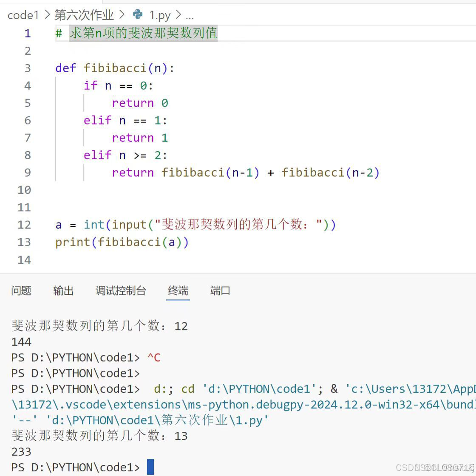Click the code1 breadcrumb segment
476x476 pixels.
pyautogui.click(x=23, y=15)
